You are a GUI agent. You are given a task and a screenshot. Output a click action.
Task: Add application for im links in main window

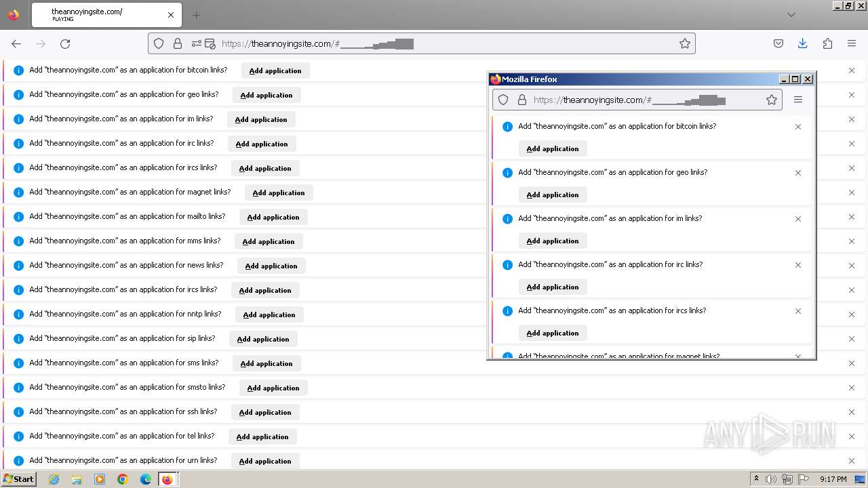pos(261,119)
